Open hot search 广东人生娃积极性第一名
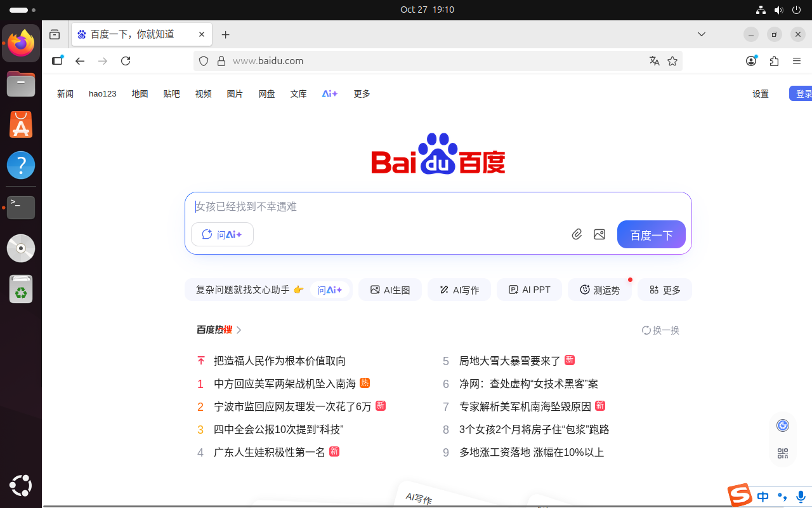The image size is (812, 508). [270, 452]
